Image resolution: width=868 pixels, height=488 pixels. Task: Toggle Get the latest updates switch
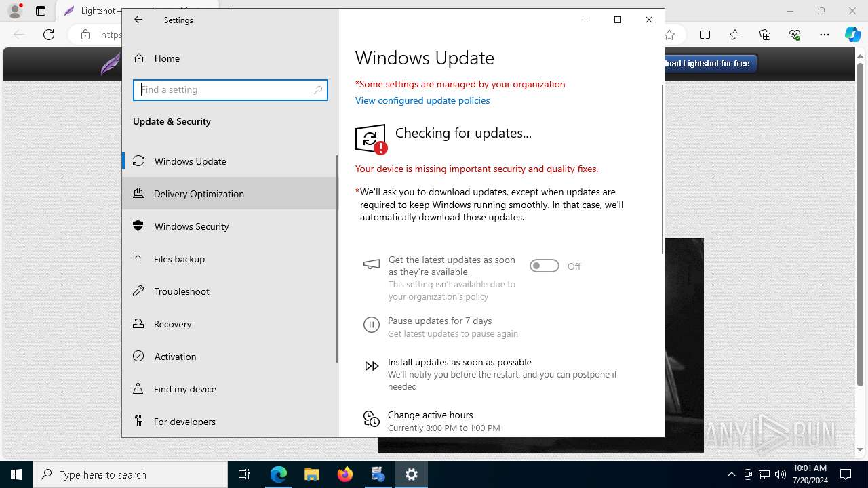[x=545, y=266]
